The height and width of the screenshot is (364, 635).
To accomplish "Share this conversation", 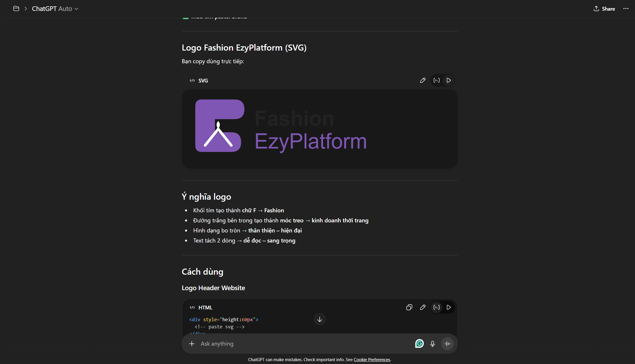I will [604, 9].
